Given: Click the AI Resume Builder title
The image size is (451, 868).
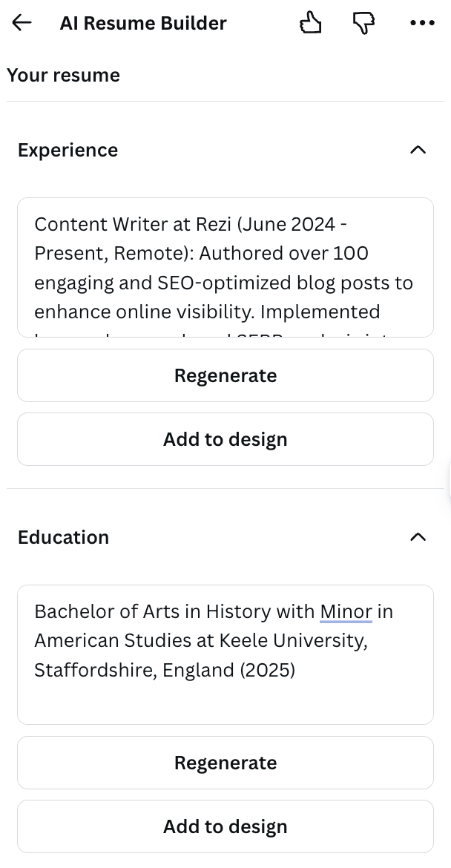Looking at the screenshot, I should 143,23.
